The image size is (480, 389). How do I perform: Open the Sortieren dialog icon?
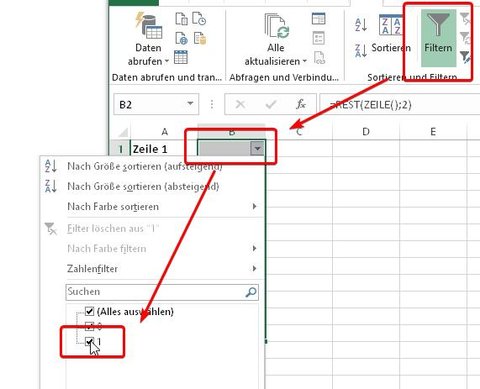pyautogui.click(x=390, y=25)
